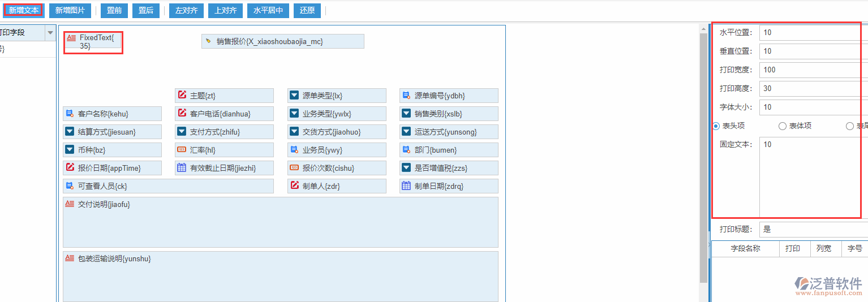This screenshot has height=302, width=868.
Task: Click dropdown icon of 交货方式{jiaohuo}
Action: point(294,131)
